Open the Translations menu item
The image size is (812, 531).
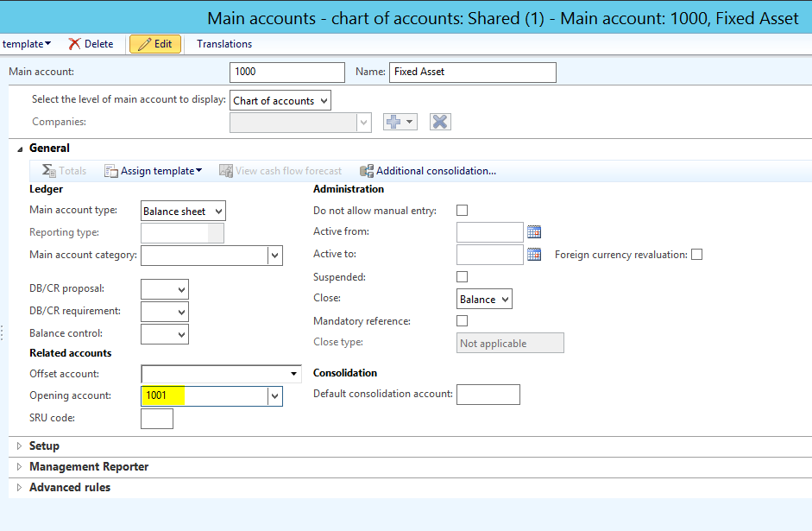(224, 44)
